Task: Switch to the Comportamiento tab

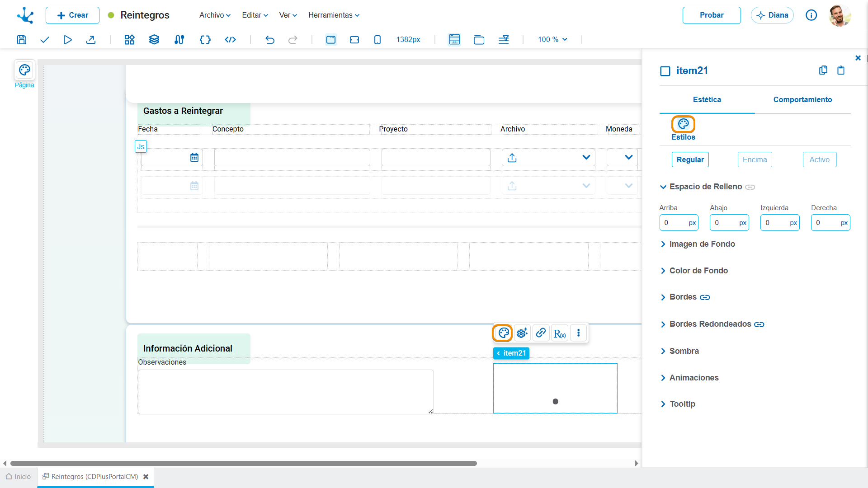Action: tap(802, 99)
